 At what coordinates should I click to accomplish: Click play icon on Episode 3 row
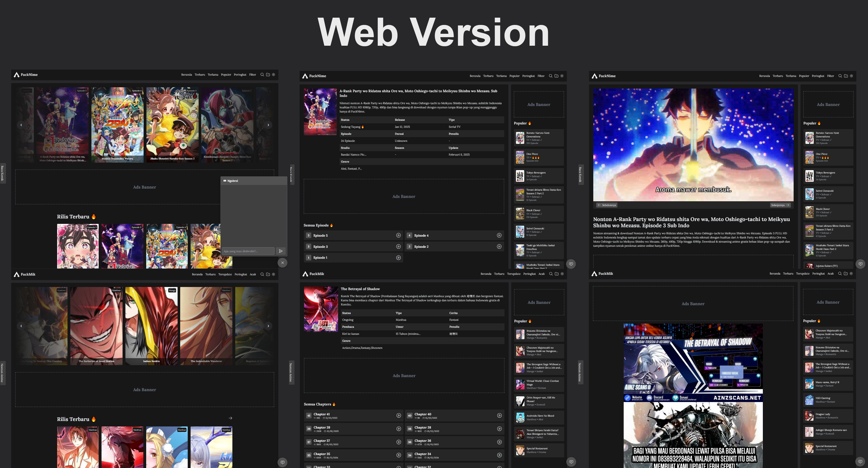tap(398, 247)
